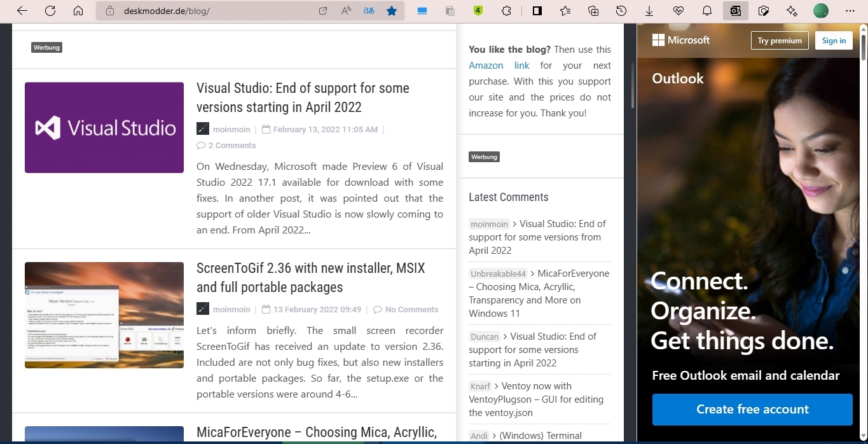Click the 'Latest Comments' heading
Viewport: 868px width, 444px height.
pyautogui.click(x=509, y=197)
